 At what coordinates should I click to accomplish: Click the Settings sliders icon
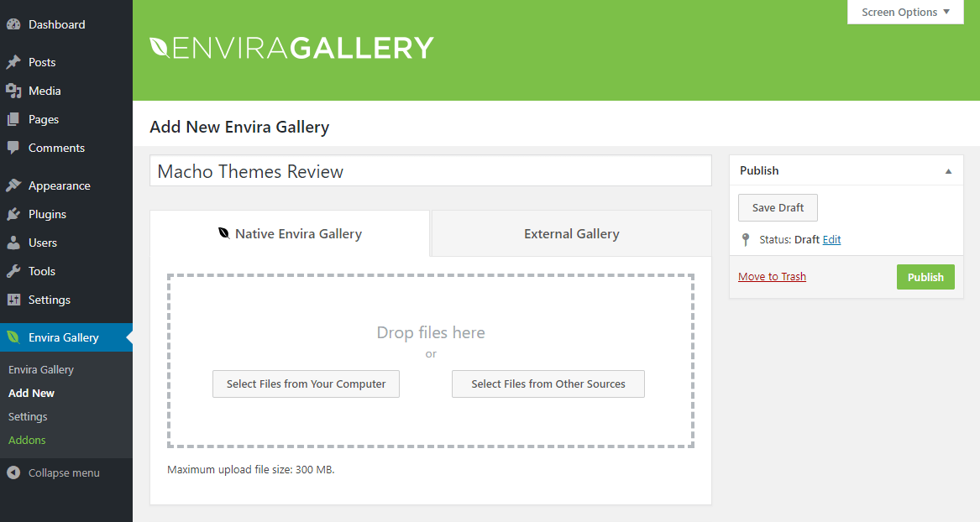coord(13,300)
